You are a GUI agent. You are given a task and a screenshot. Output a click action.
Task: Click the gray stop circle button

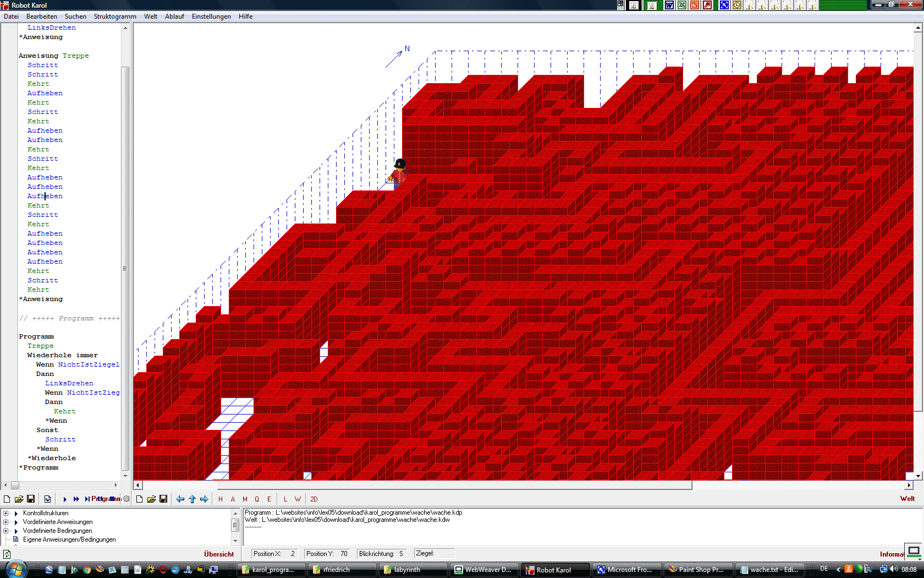(x=127, y=499)
